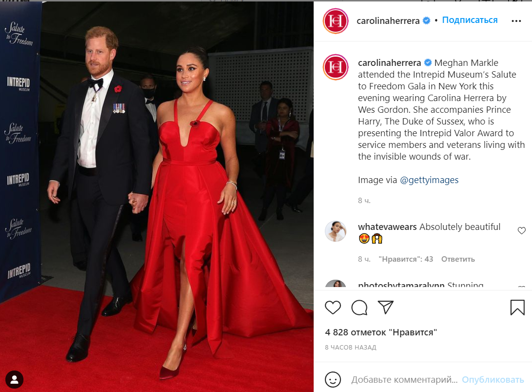Image resolution: width=532 pixels, height=392 pixels.
Task: Open emoji picker smiley icon
Action: pos(333,379)
